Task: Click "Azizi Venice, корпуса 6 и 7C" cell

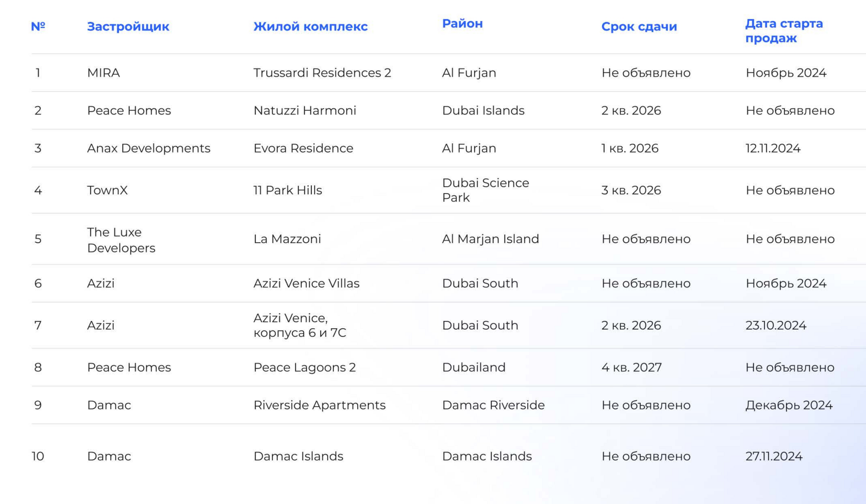Action: (299, 325)
